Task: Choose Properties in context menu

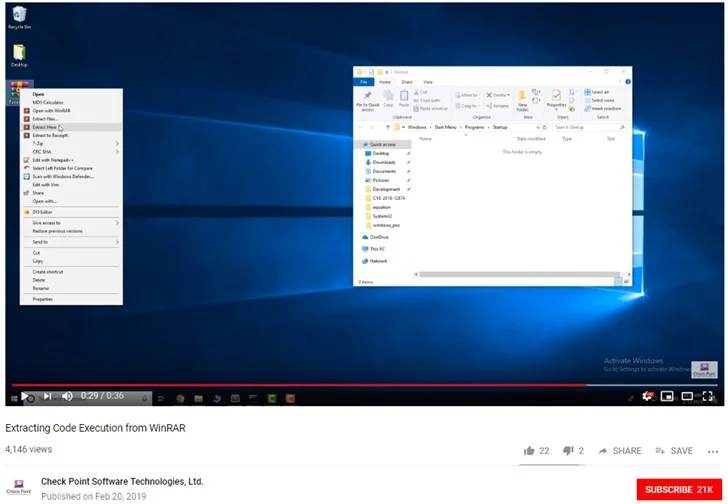Action: point(72,299)
